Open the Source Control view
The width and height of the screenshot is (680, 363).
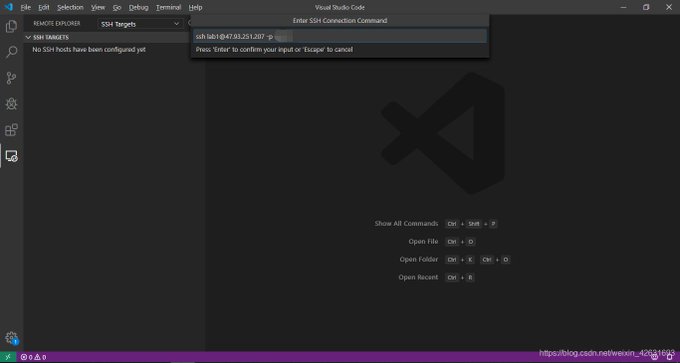point(11,78)
